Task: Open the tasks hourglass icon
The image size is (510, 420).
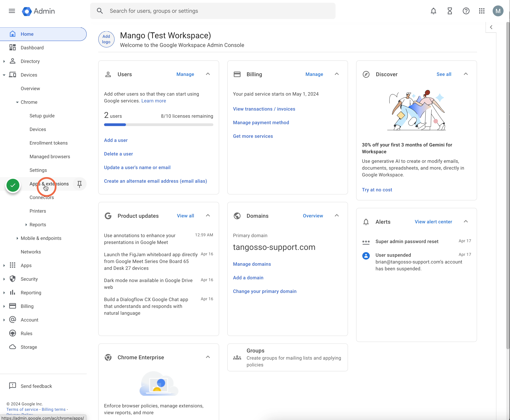Action: (449, 11)
